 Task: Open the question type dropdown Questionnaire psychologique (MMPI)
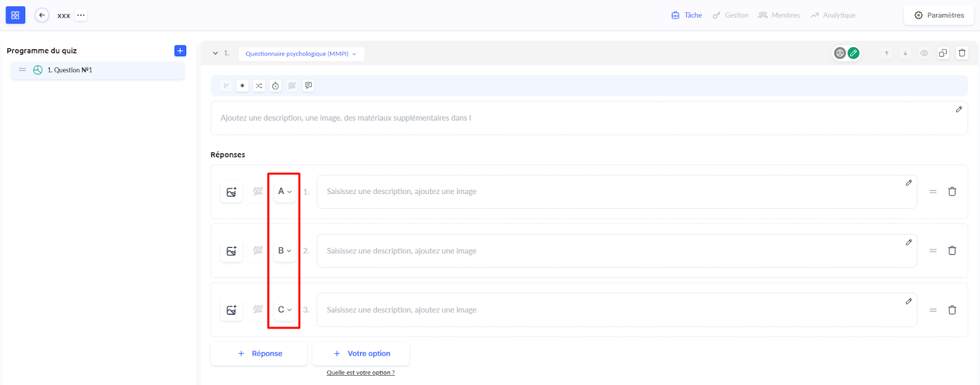301,54
